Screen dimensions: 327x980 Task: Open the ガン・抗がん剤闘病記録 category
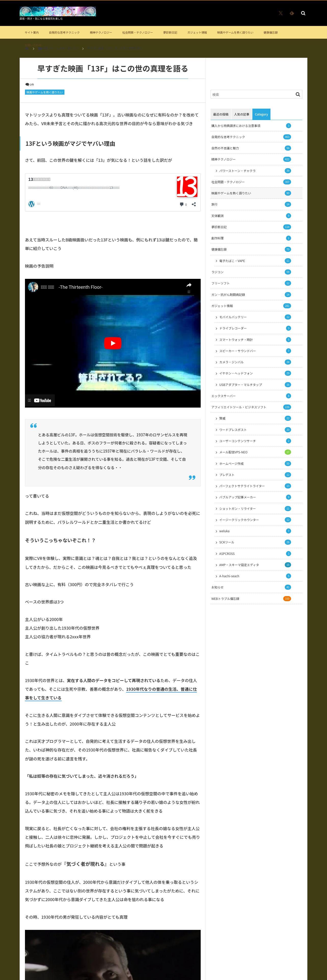click(228, 295)
